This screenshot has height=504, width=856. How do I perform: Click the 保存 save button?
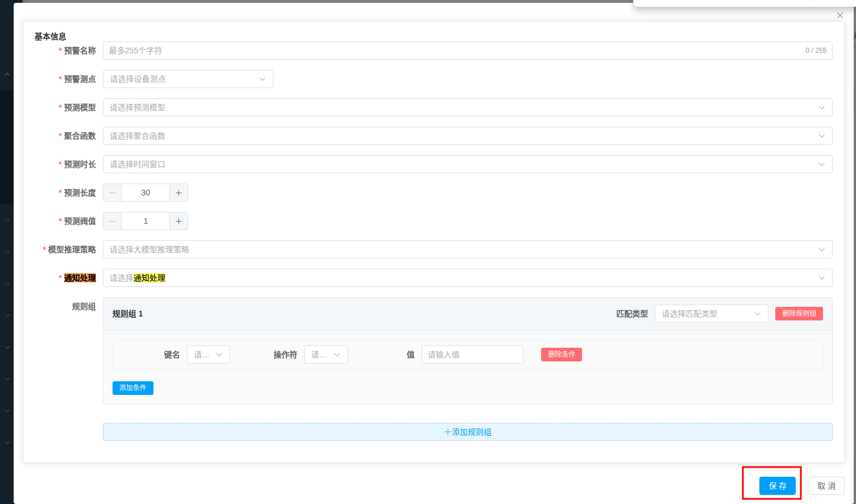tap(778, 486)
